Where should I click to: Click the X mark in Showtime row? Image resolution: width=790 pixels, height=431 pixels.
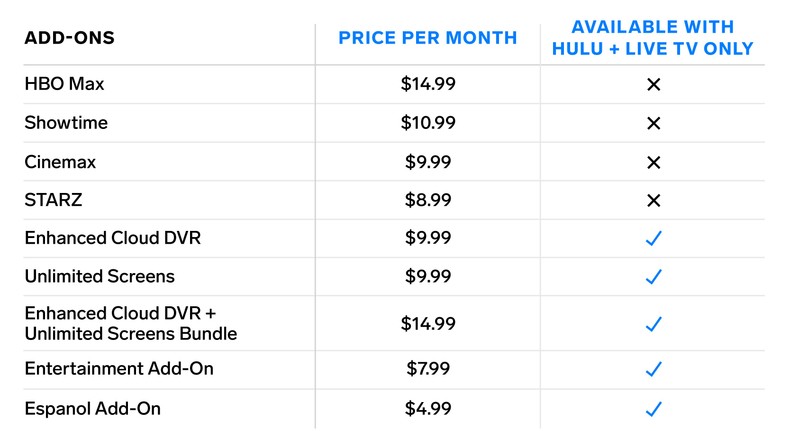653,123
